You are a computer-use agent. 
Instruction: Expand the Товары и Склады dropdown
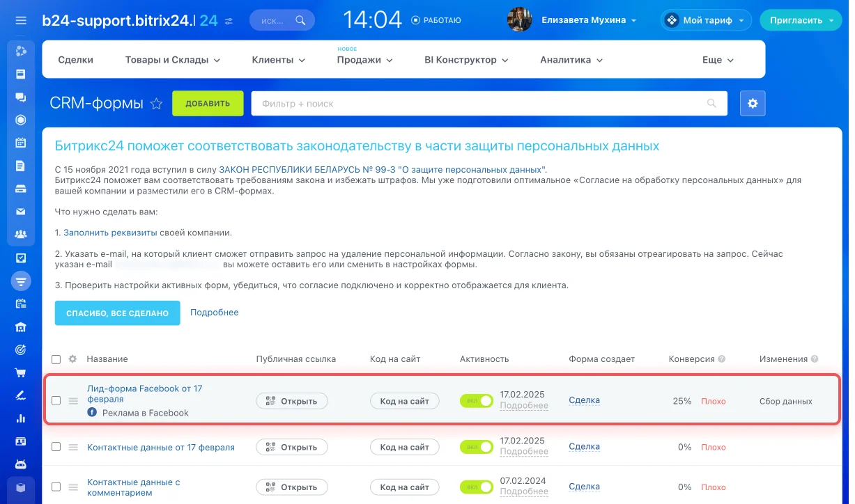(x=172, y=60)
